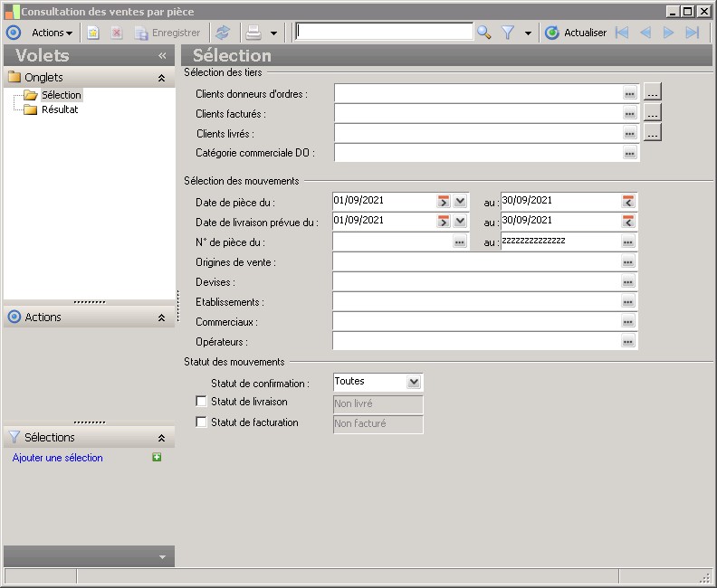Open the Statut de confirmation dropdown

coord(414,383)
